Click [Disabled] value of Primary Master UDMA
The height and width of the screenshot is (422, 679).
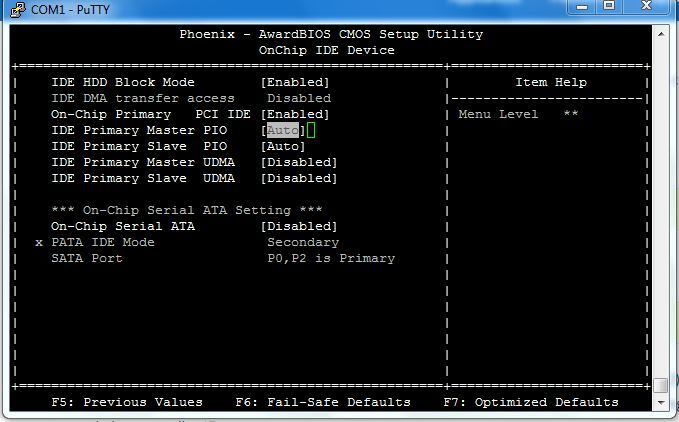pyautogui.click(x=299, y=162)
